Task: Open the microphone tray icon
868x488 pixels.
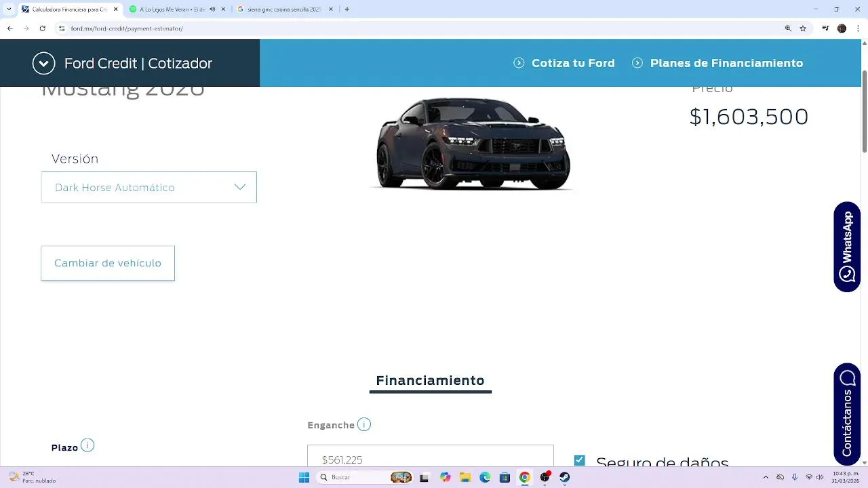Action: click(x=795, y=477)
